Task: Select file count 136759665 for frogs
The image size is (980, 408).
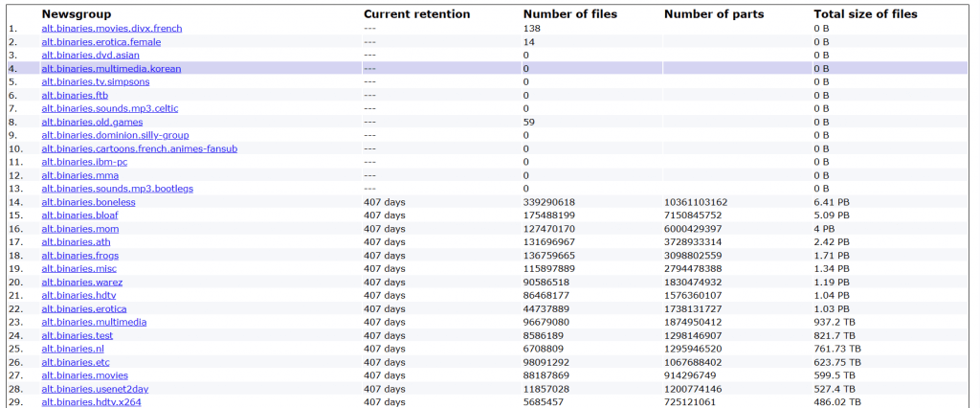Action: (548, 256)
